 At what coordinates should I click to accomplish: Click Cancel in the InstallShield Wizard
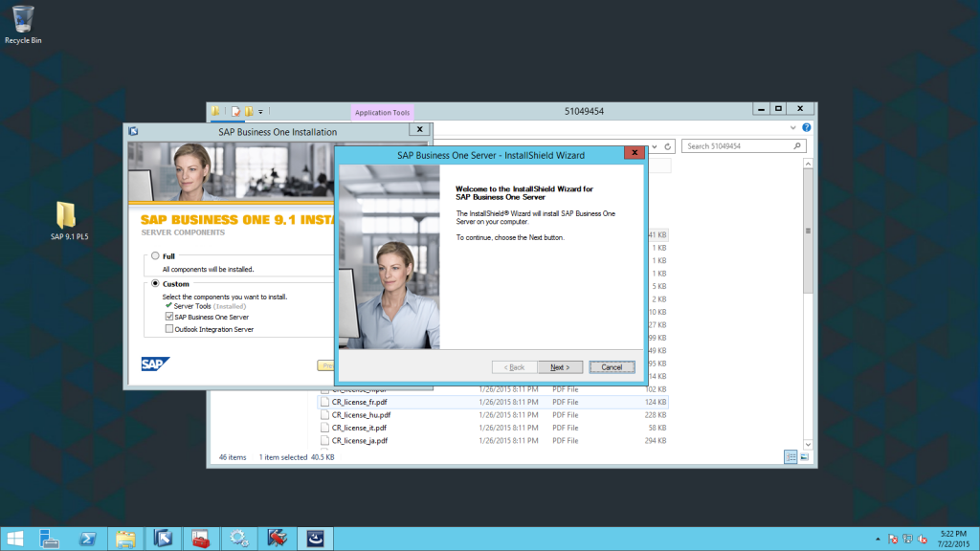pyautogui.click(x=612, y=367)
